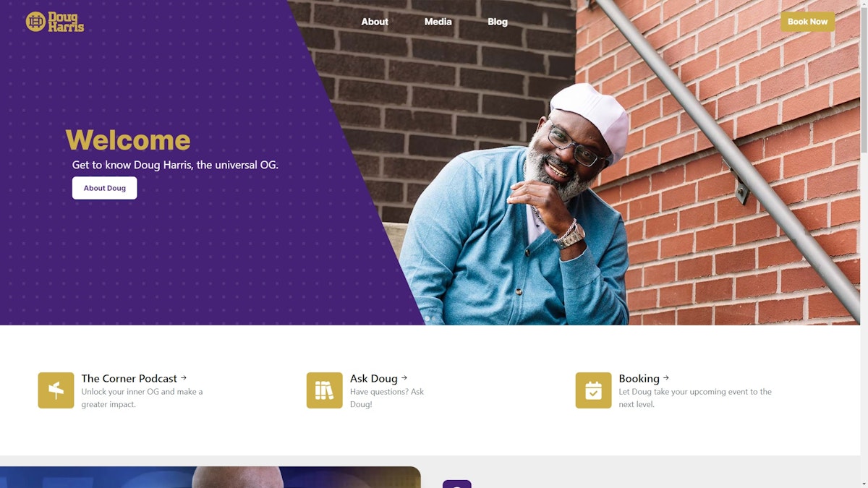The image size is (868, 488).
Task: Click the arrow next to Ask Doug
Action: point(404,377)
